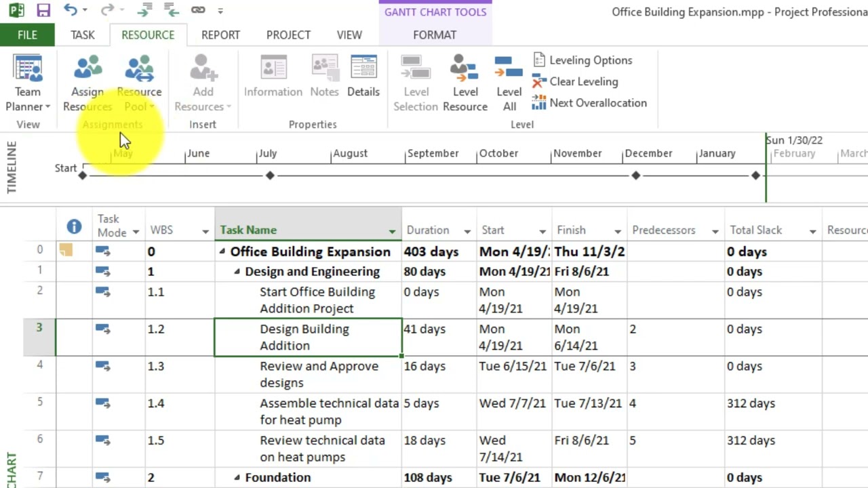This screenshot has width=868, height=488.
Task: Open Task Mode column filter dropdown
Action: click(x=136, y=232)
